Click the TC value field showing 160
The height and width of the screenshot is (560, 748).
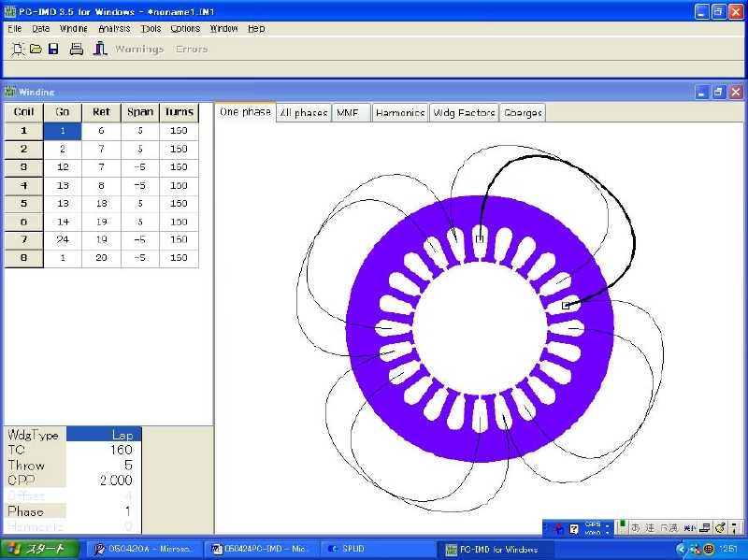(x=104, y=450)
